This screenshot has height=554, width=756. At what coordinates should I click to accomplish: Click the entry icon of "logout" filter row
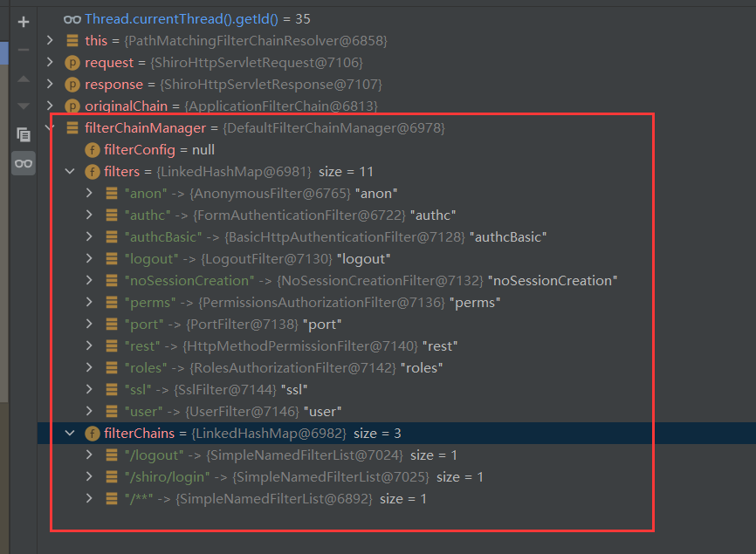coord(112,259)
